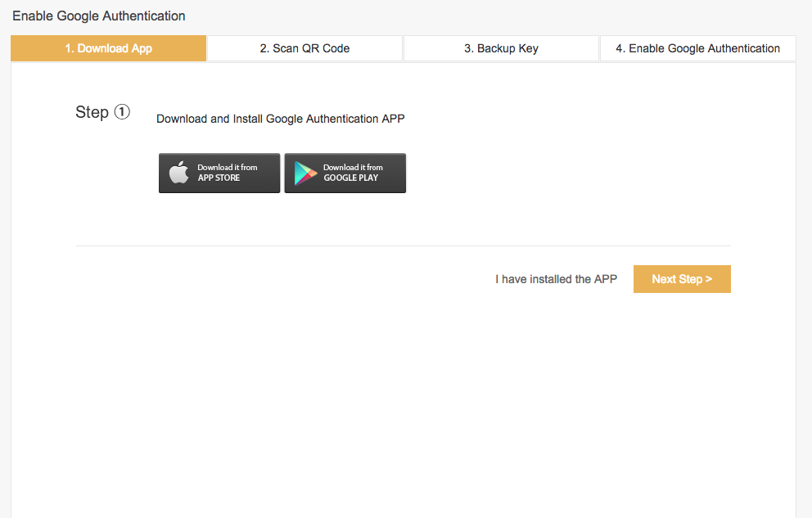Switch to the 2. Scan QR Code tab
This screenshot has height=518, width=812.
[x=305, y=48]
